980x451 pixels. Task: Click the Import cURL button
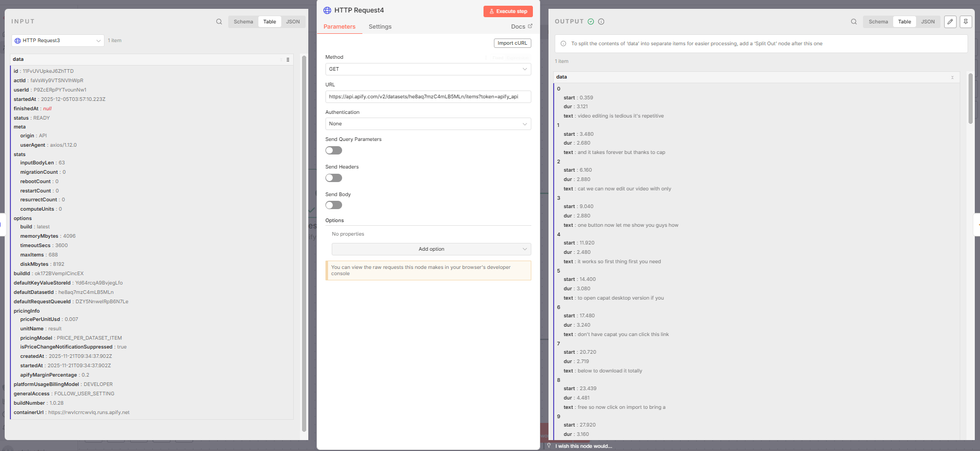pyautogui.click(x=512, y=43)
